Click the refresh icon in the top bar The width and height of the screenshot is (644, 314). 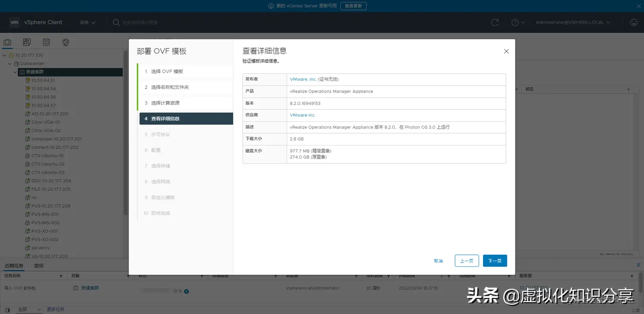point(494,22)
